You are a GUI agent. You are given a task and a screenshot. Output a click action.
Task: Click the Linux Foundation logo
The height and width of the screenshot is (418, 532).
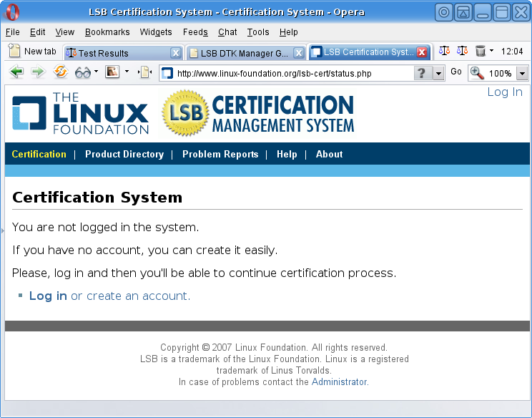pyautogui.click(x=80, y=113)
